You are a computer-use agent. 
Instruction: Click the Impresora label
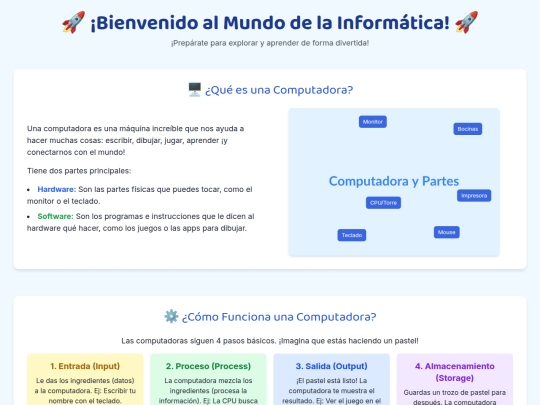[x=474, y=196]
